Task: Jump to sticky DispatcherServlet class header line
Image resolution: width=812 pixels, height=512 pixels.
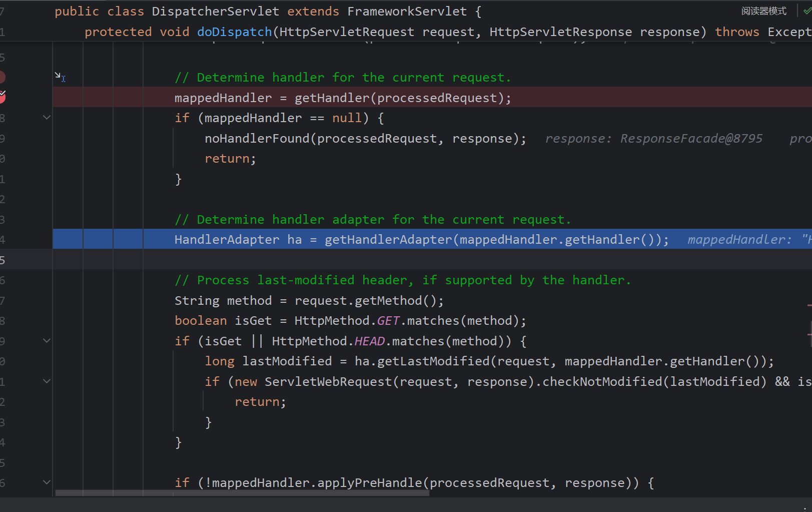Action: pyautogui.click(x=268, y=11)
